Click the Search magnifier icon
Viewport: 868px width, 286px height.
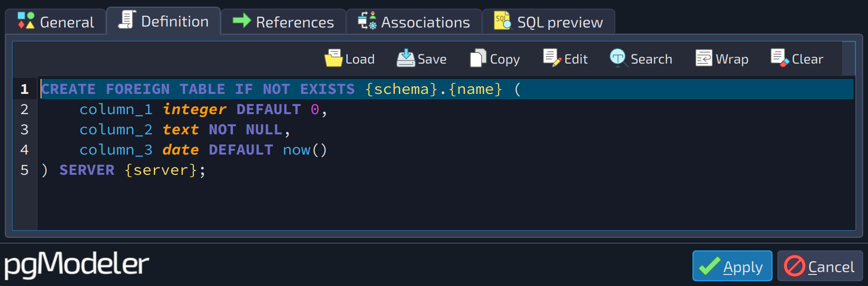(619, 58)
